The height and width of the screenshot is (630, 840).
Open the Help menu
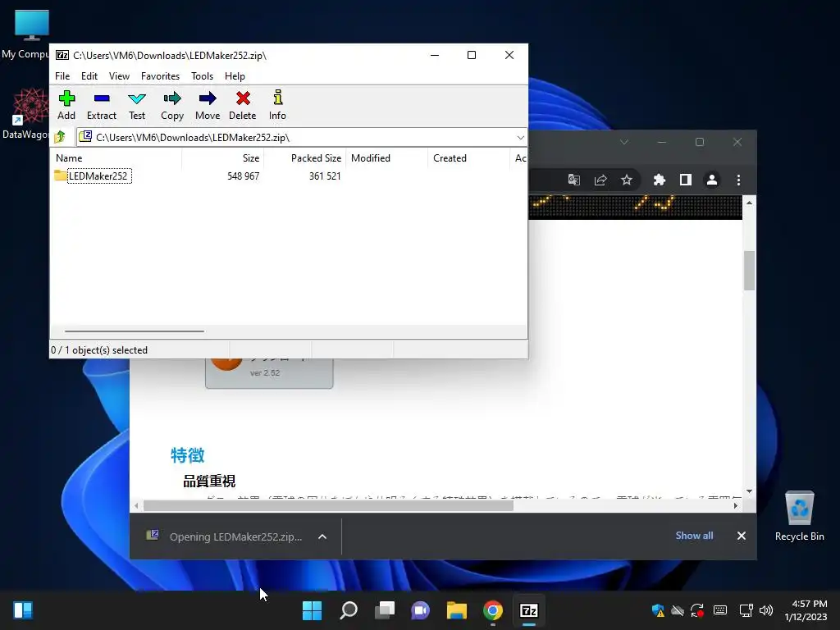point(235,76)
